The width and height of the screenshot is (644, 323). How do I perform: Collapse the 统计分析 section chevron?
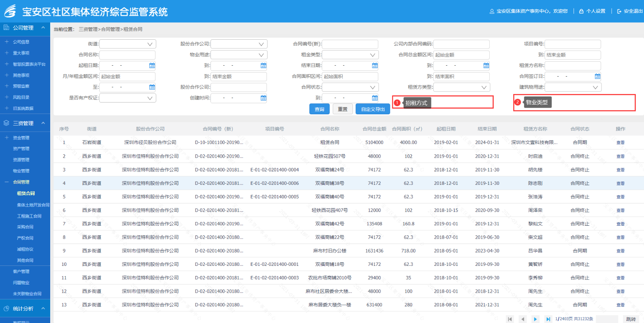click(x=43, y=308)
